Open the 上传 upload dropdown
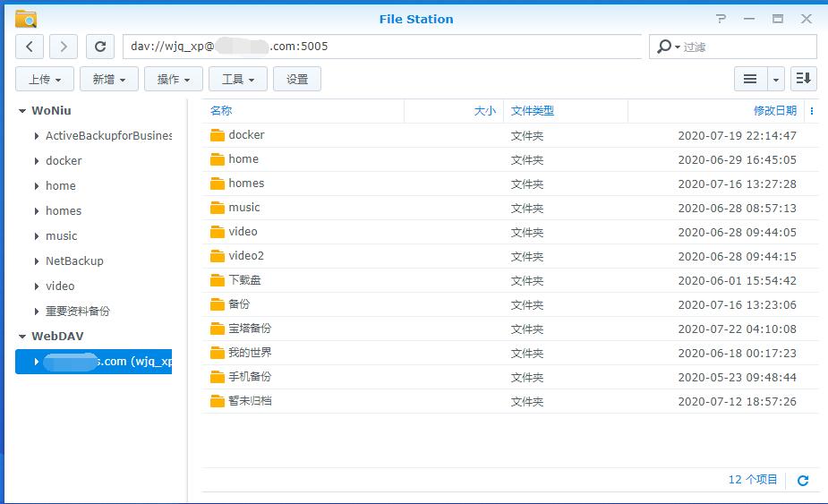The width and height of the screenshot is (828, 504). point(45,79)
